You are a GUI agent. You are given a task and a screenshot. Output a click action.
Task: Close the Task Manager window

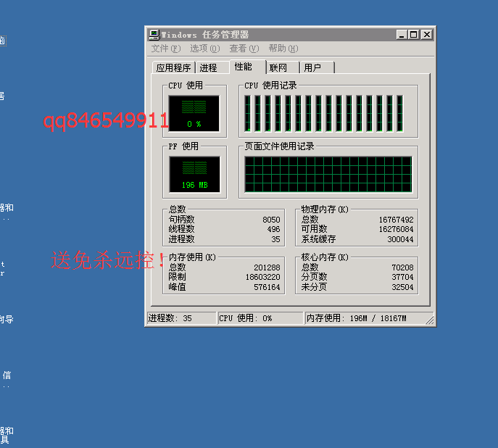pos(427,35)
